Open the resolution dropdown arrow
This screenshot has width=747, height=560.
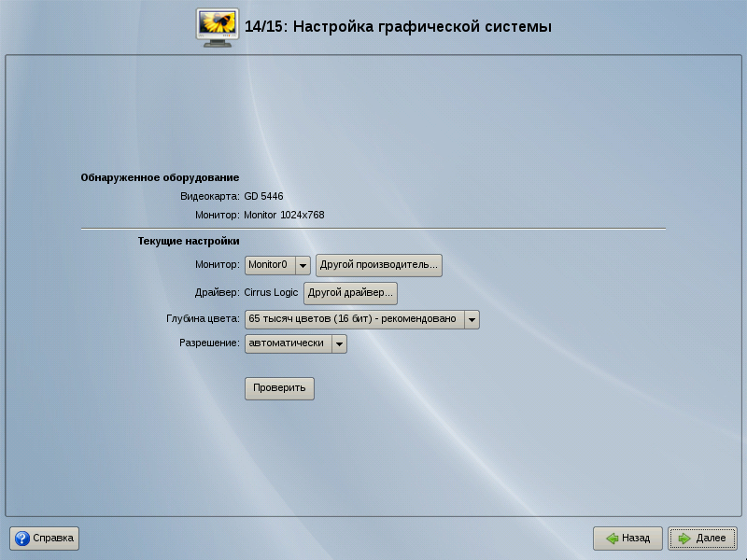pyautogui.click(x=339, y=344)
